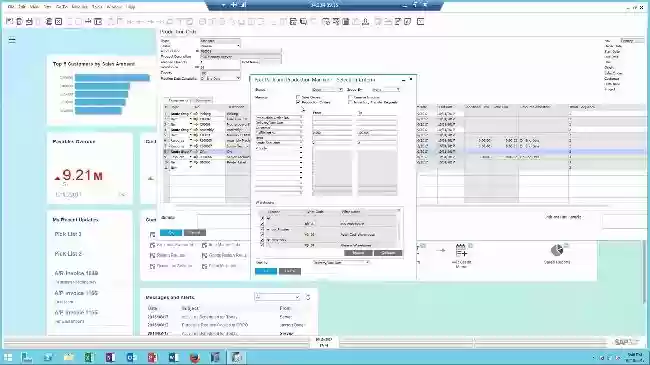The width and height of the screenshot is (650, 365).
Task: Refresh the Messages and Alerts widget
Action: pyautogui.click(x=308, y=297)
